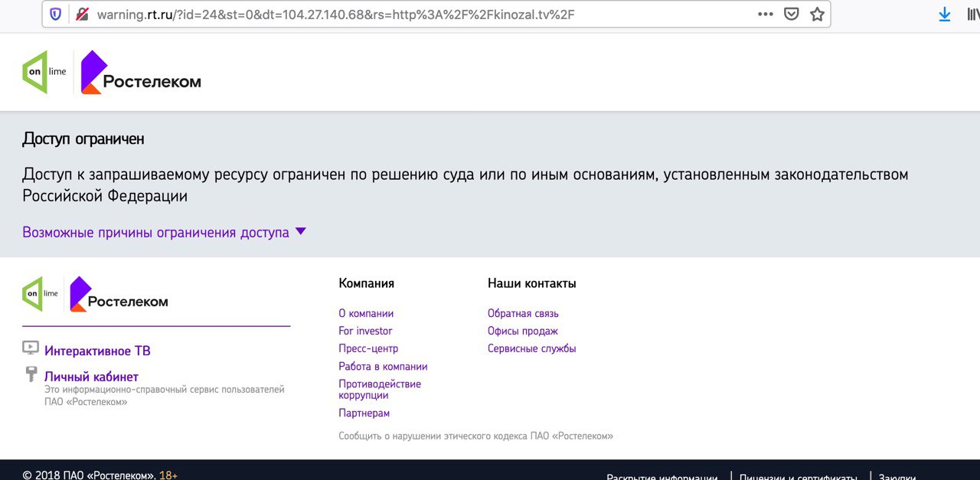Image resolution: width=980 pixels, height=480 pixels.
Task: Bookmark this page with star icon
Action: coord(817,14)
